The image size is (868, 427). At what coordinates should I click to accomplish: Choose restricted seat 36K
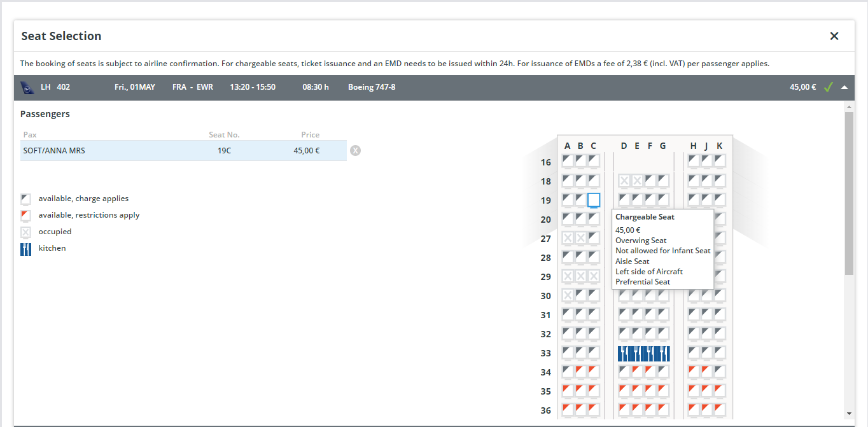(x=720, y=409)
